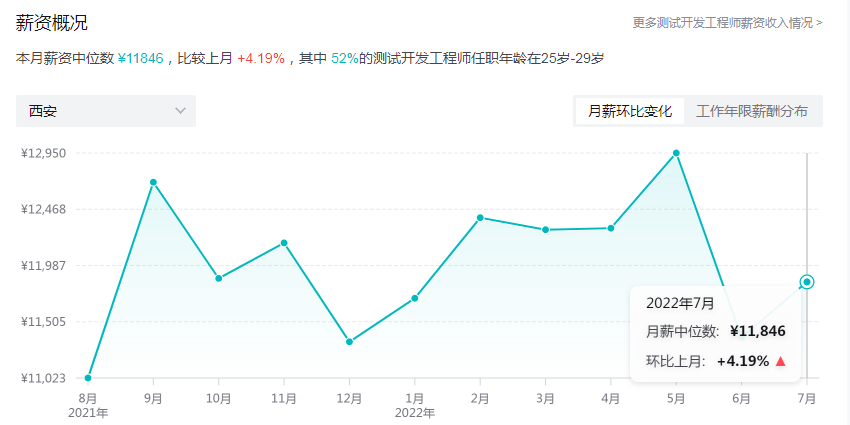The height and width of the screenshot is (425, 850).
Task: Click the chevron arrow in 西安 selector
Action: coord(181,111)
